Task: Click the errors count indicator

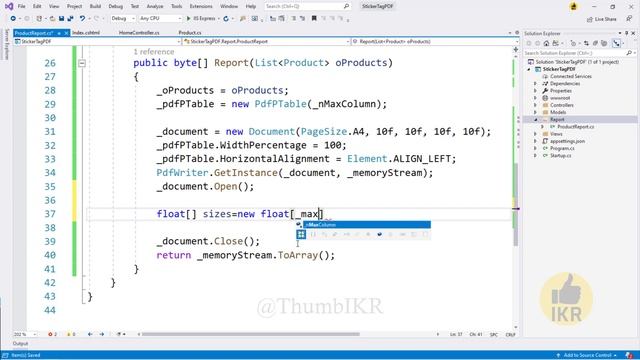Action: [52, 334]
